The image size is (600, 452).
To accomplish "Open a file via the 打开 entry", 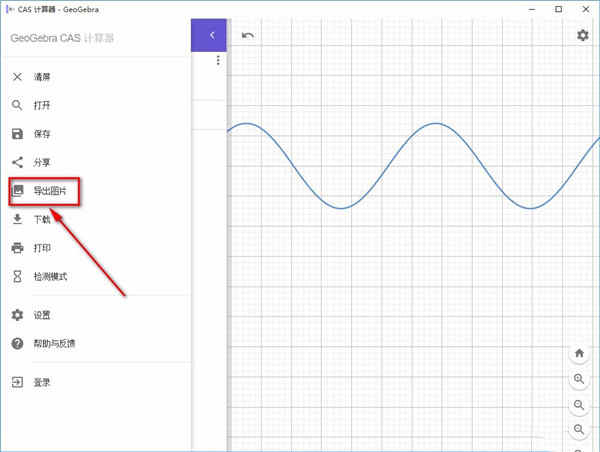I will (x=96, y=105).
